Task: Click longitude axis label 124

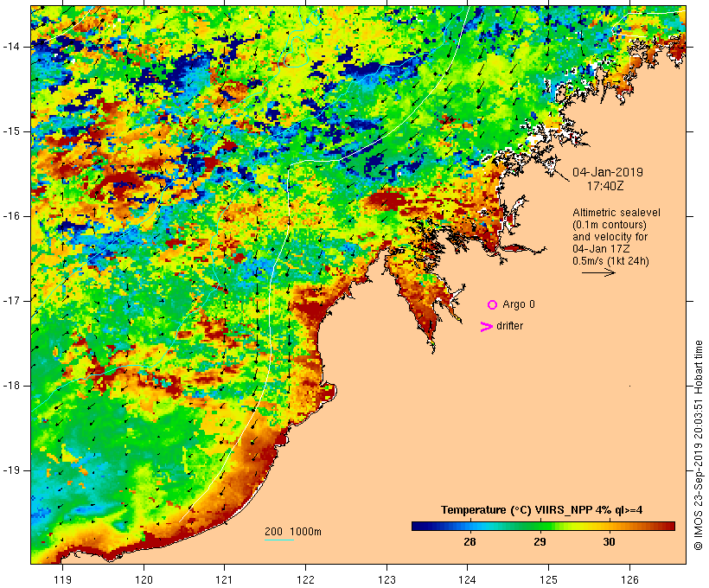Action: (468, 579)
